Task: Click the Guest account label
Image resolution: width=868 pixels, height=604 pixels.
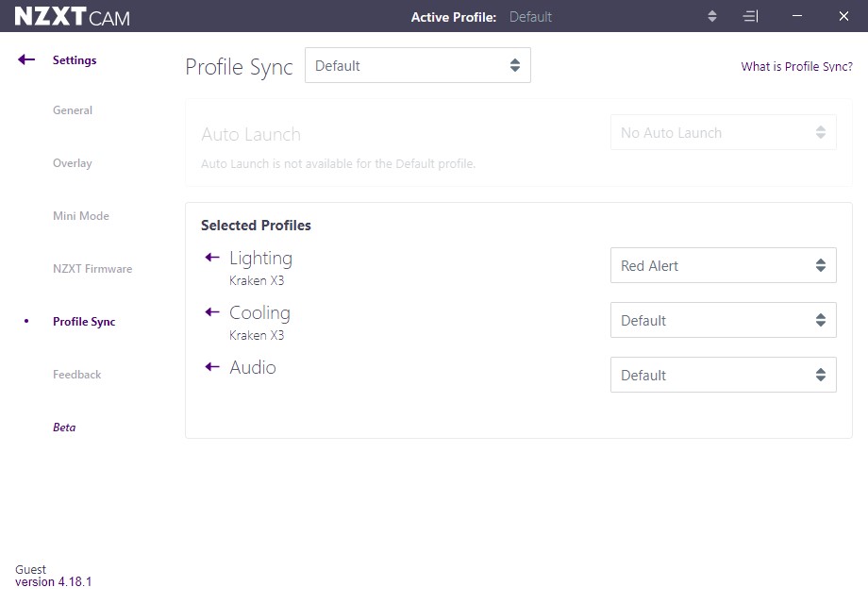Action: click(30, 570)
